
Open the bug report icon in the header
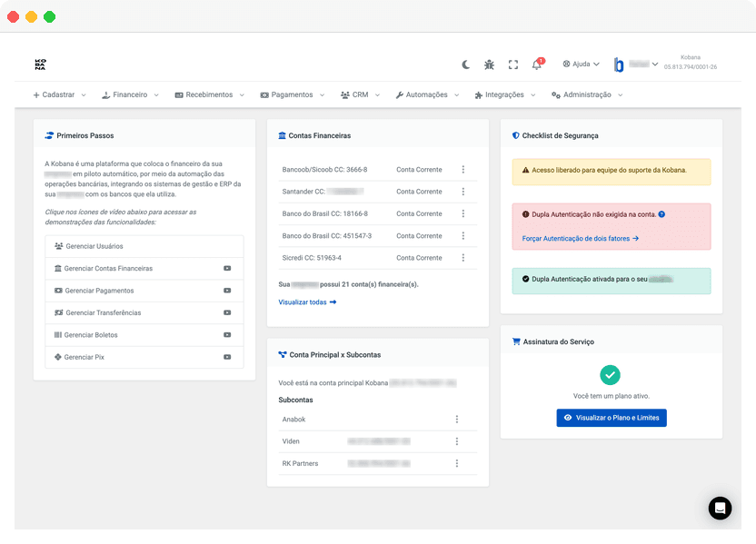pyautogui.click(x=489, y=64)
